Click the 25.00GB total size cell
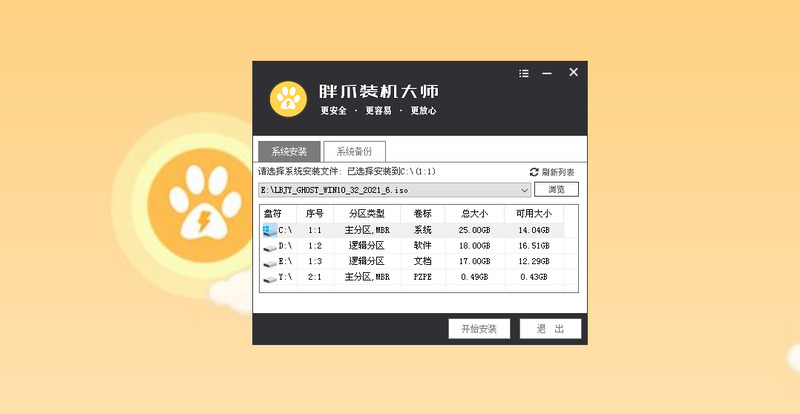Viewport: 800px width, 414px height. (474, 230)
